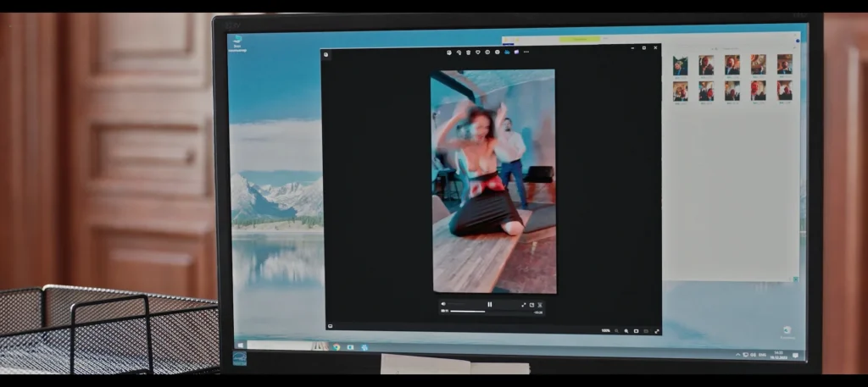Viewport: 868px width, 387px height.
Task: Open the Recycle Bin desktop icon
Action: pos(787,333)
